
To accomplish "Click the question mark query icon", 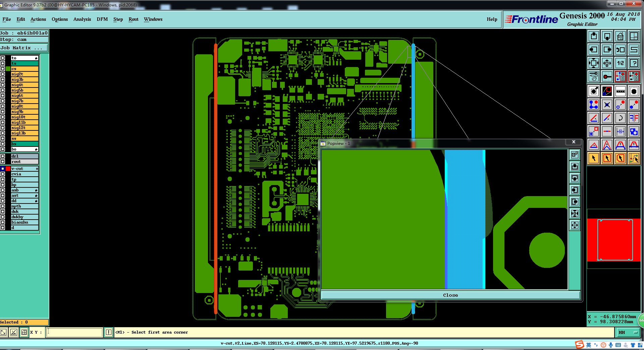I will pos(634,63).
